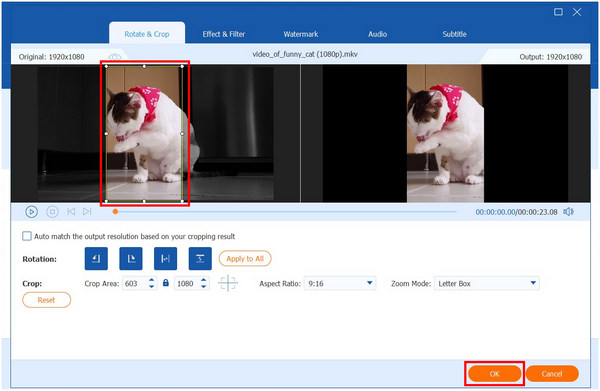Decrease crop height value with down arrow
The image size is (600, 391).
[x=204, y=287]
